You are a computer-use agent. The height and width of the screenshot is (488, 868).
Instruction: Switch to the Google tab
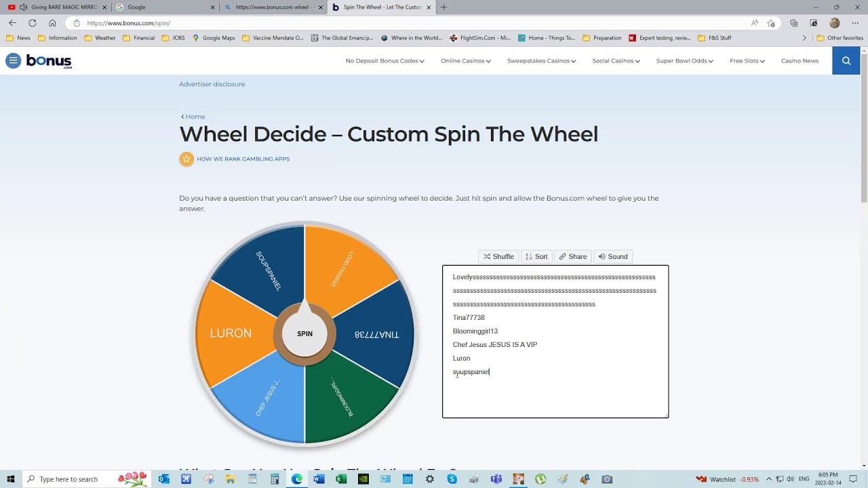[x=165, y=7]
